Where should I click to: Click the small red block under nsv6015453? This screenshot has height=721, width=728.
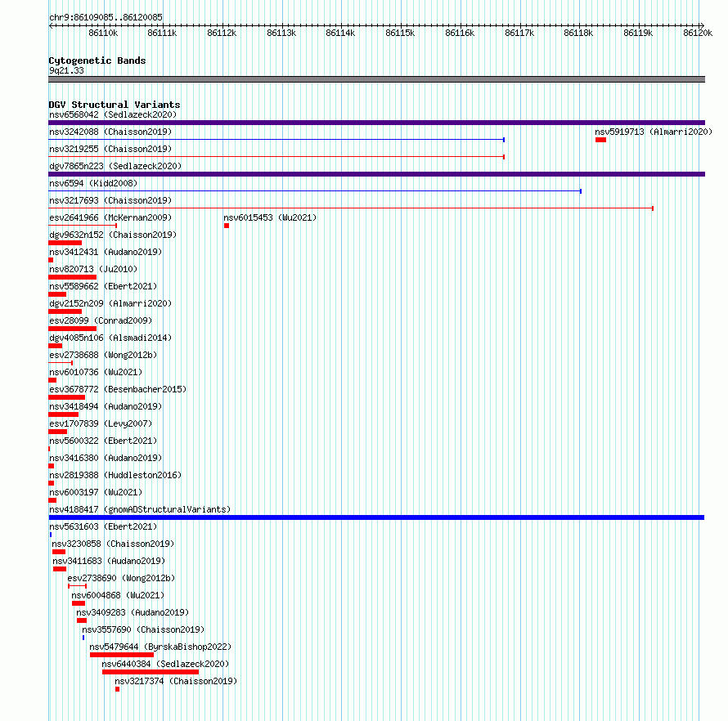click(227, 226)
